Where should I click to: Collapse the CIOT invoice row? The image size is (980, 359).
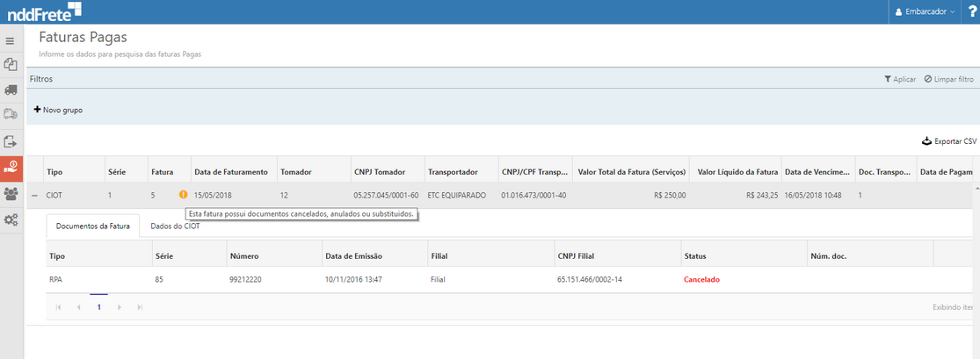[35, 195]
